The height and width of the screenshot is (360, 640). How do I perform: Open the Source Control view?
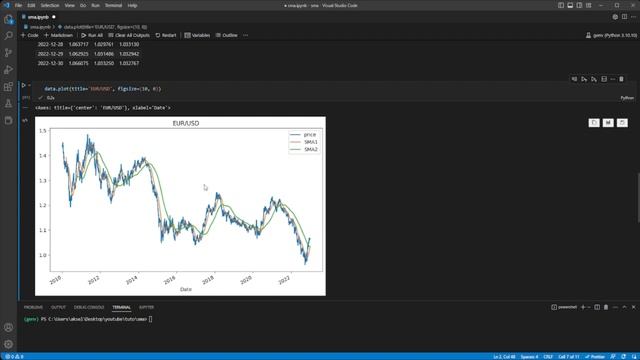[8, 53]
